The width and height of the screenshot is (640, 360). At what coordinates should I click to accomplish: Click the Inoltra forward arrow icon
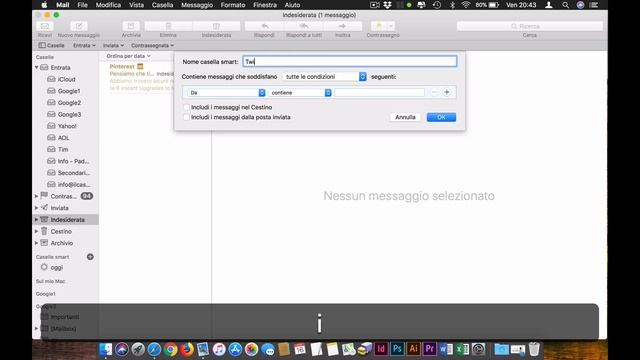point(342,26)
